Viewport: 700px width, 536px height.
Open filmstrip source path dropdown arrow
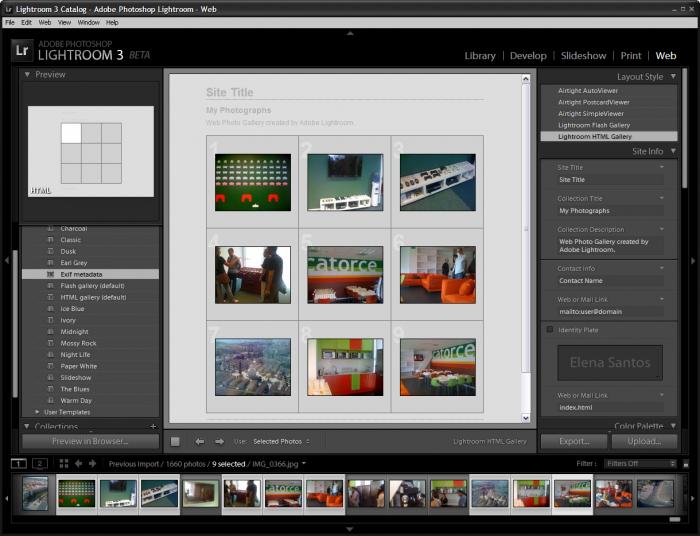click(x=304, y=463)
